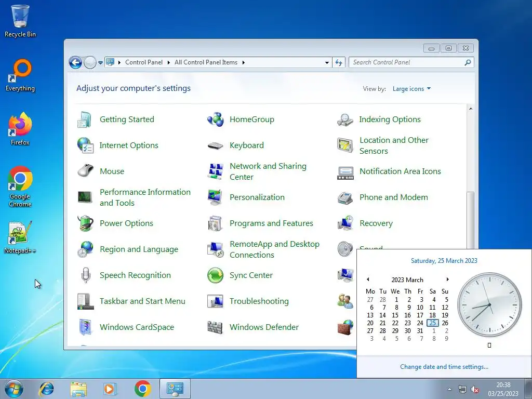This screenshot has height=399, width=532.
Task: Open the Getting Started icon
Action: click(84, 119)
